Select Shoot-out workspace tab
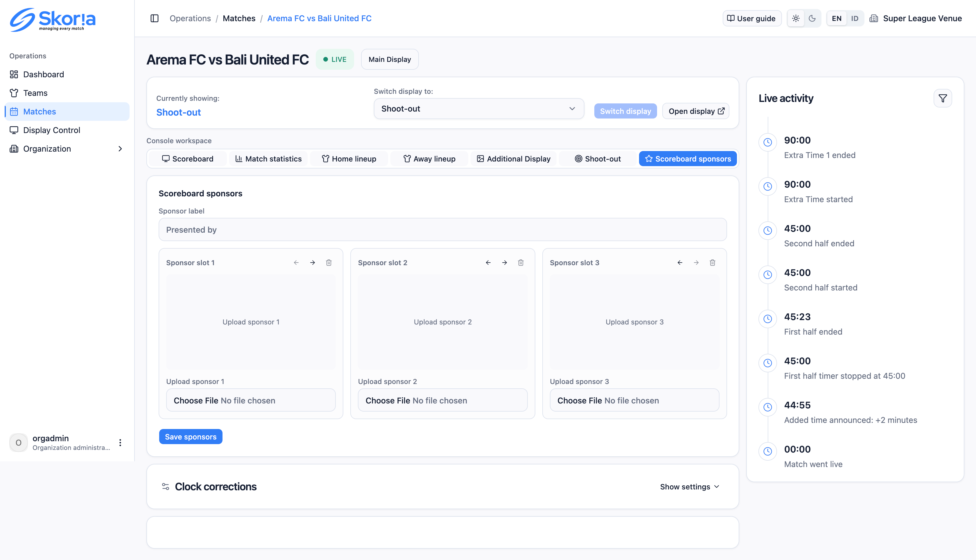This screenshot has width=976, height=560. 598,159
